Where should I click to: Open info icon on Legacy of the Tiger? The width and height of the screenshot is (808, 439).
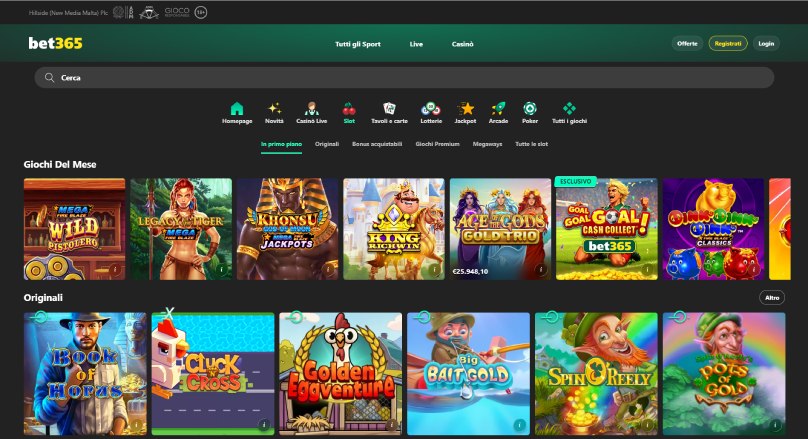pyautogui.click(x=222, y=269)
